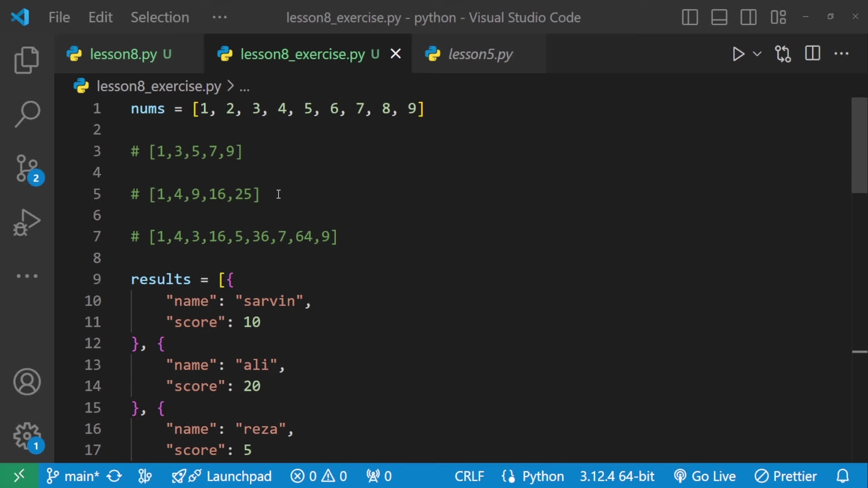
Task: Click the score value 10 on line 11
Action: [x=252, y=322]
